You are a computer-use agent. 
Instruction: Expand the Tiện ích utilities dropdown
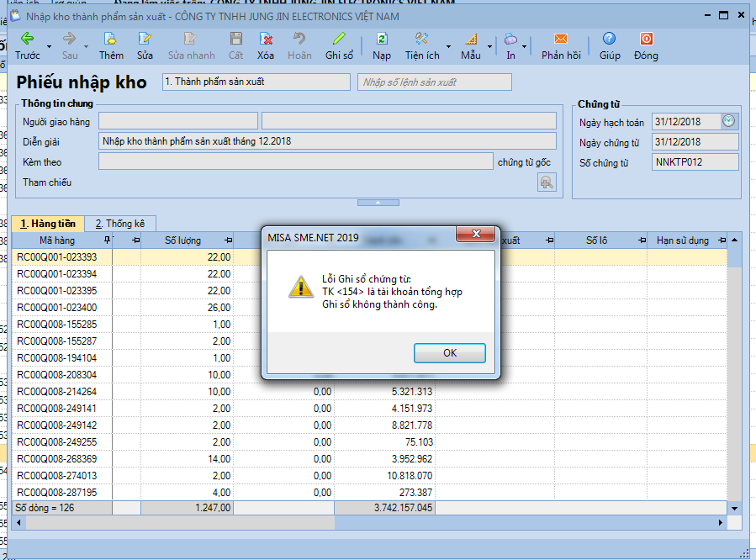[x=448, y=46]
